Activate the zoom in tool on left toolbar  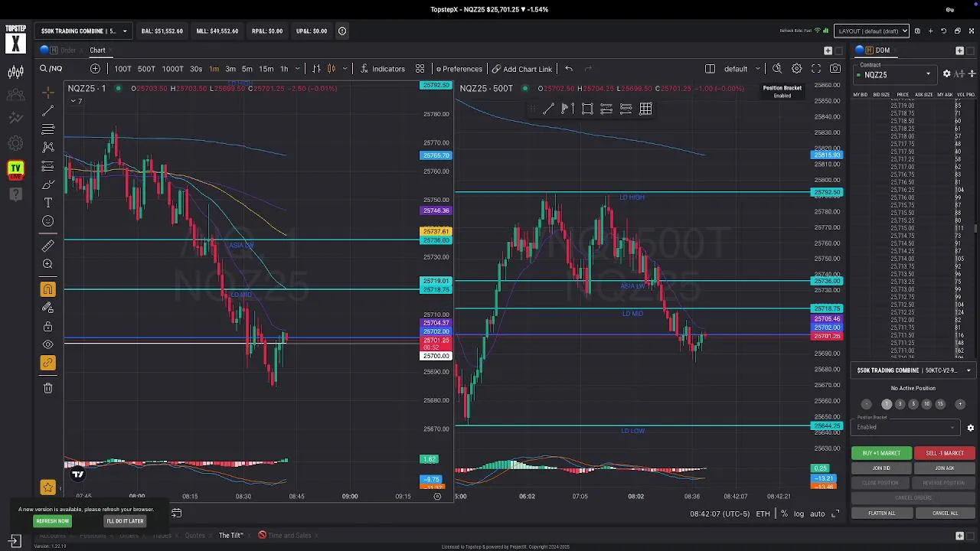pyautogui.click(x=47, y=264)
